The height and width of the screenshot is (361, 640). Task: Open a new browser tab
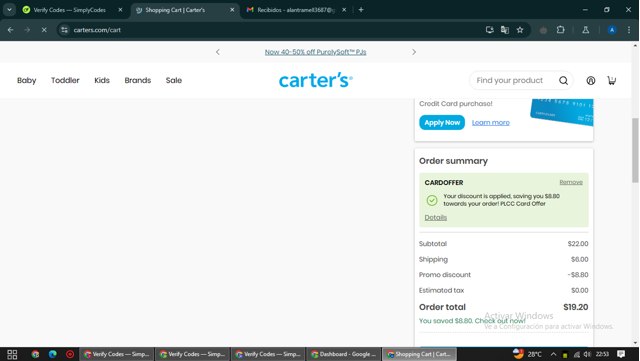point(361,10)
